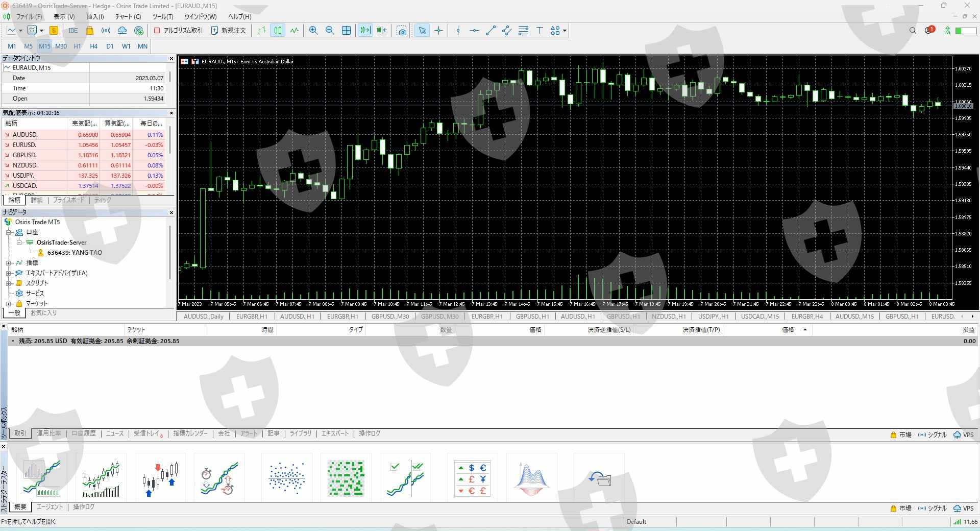Expand the スクリプト scripts tree node

[x=8, y=283]
